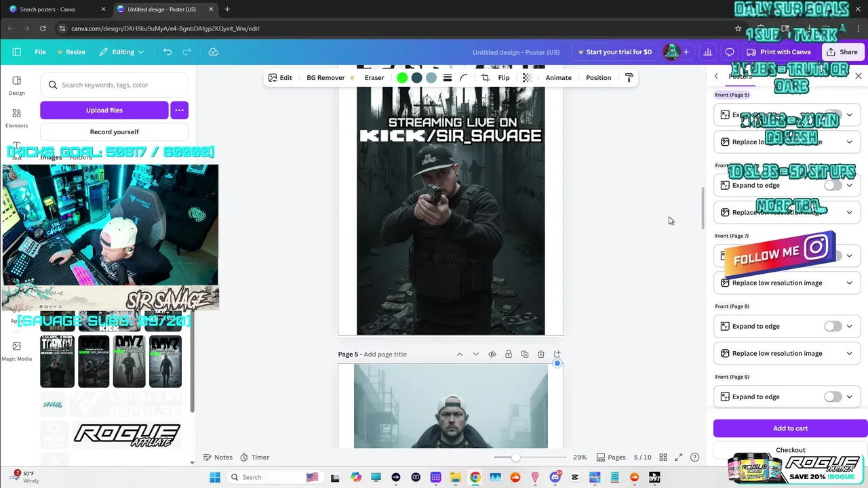Viewport: 868px width, 488px height.
Task: Click Print with Canva button
Action: click(778, 52)
